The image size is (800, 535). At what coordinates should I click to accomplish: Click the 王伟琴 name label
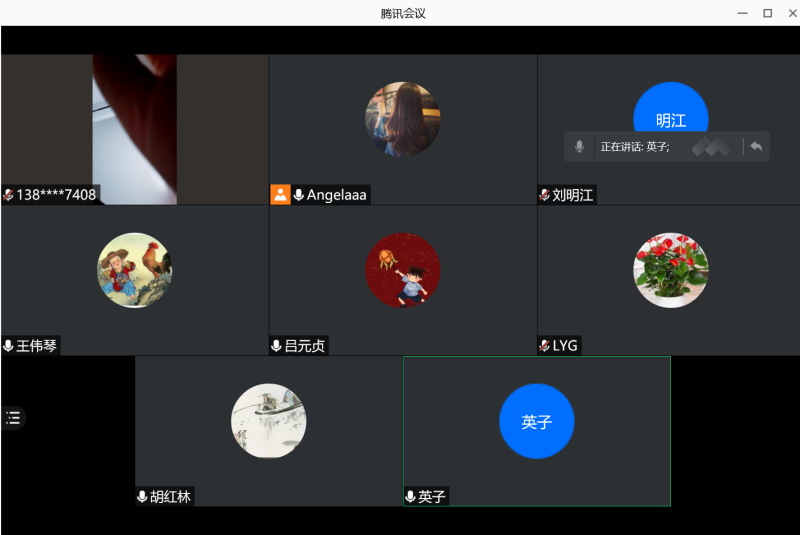click(x=36, y=346)
